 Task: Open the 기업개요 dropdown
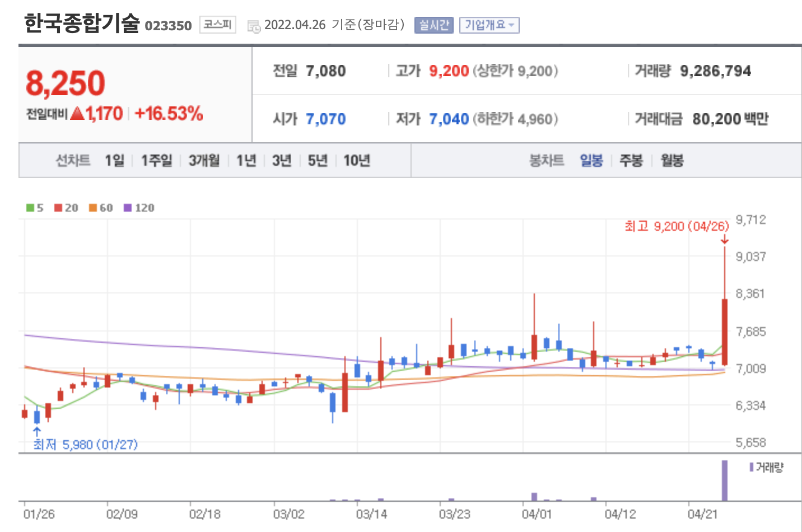coord(489,25)
